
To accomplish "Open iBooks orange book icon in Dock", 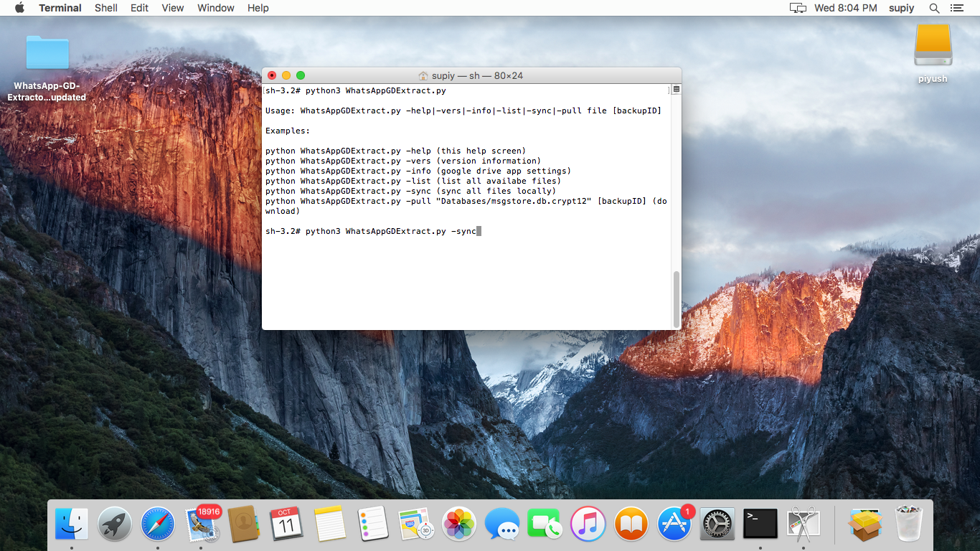I will coord(631,524).
